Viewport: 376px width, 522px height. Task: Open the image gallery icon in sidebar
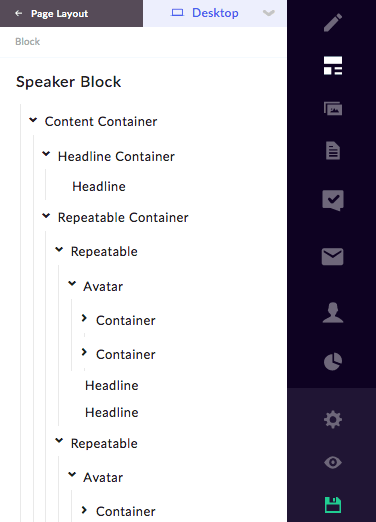pos(333,108)
